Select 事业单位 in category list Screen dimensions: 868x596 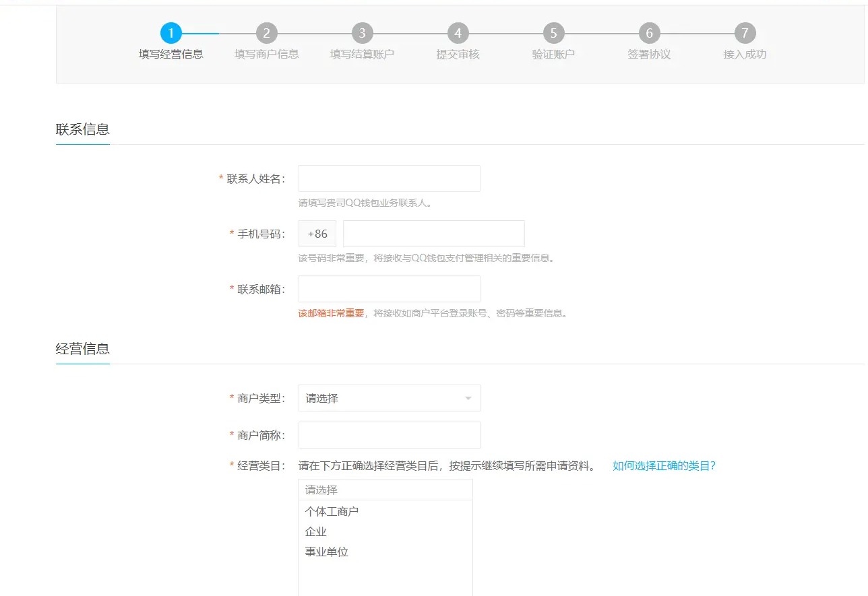(326, 552)
